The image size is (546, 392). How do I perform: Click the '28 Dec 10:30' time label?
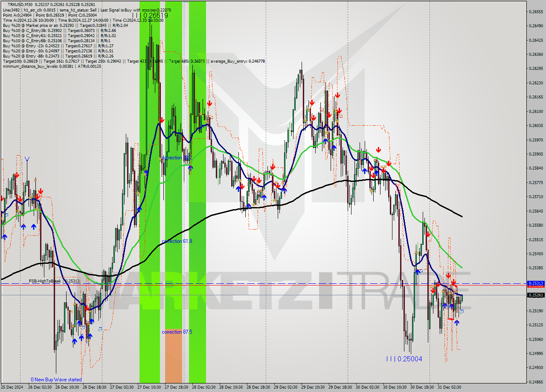pyautogui.click(x=231, y=387)
